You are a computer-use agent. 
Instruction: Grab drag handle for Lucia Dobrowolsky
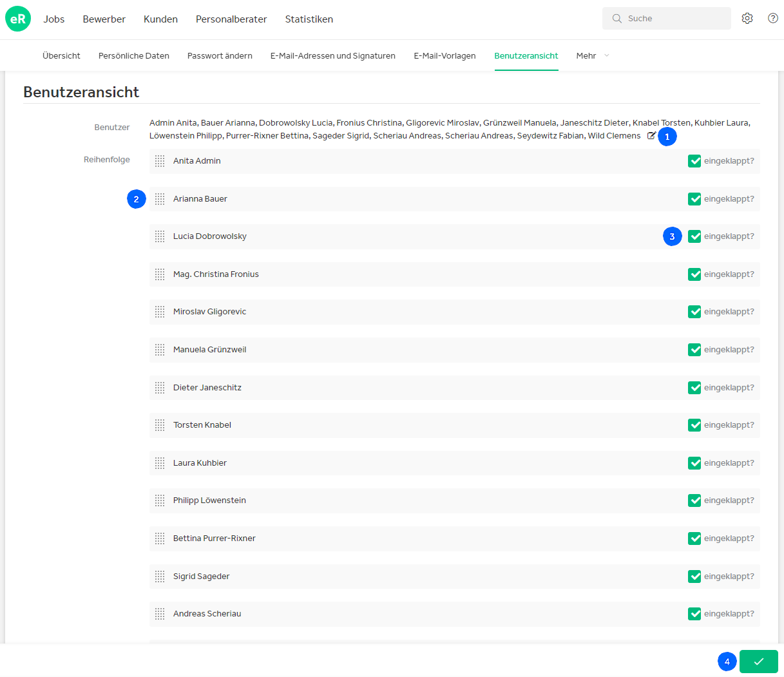pyautogui.click(x=160, y=236)
